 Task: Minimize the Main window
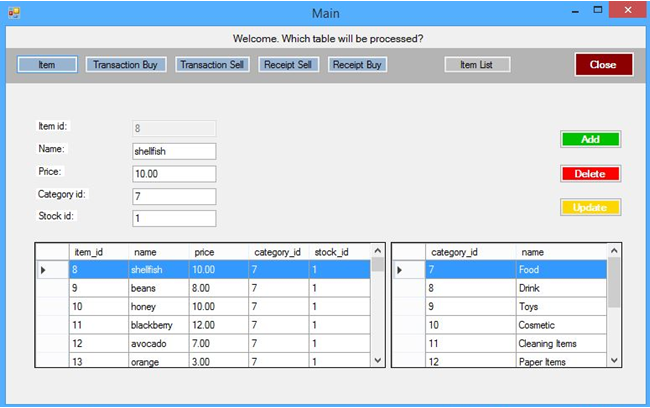point(575,11)
